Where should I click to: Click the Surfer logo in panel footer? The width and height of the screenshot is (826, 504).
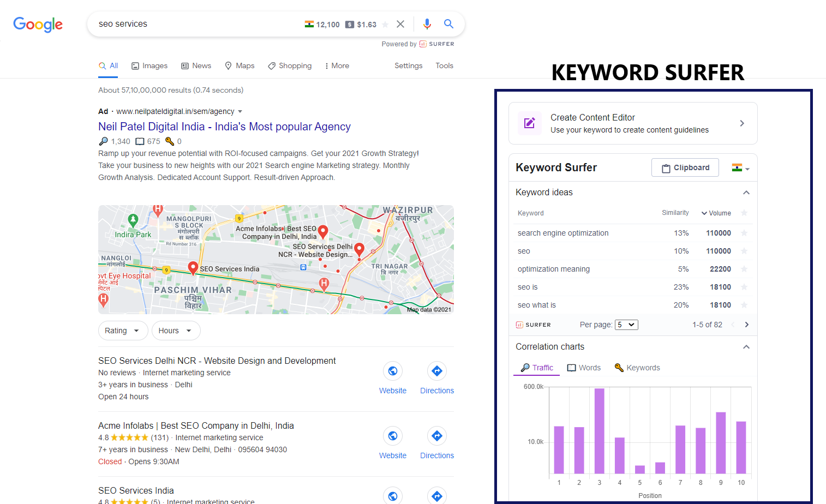(x=534, y=325)
